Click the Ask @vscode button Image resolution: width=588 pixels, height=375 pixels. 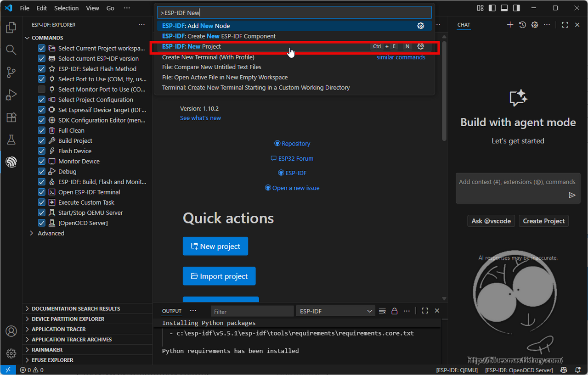tap(491, 221)
